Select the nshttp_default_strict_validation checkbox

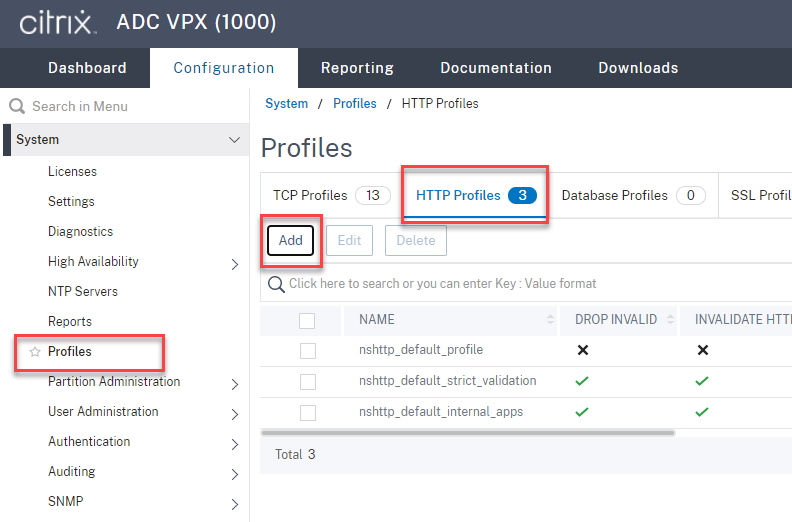pyautogui.click(x=307, y=381)
